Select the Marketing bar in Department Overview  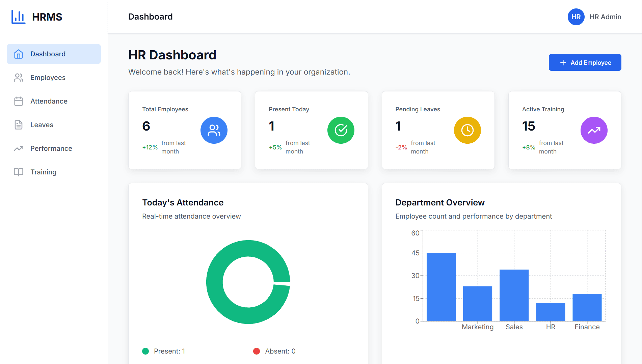click(x=478, y=304)
